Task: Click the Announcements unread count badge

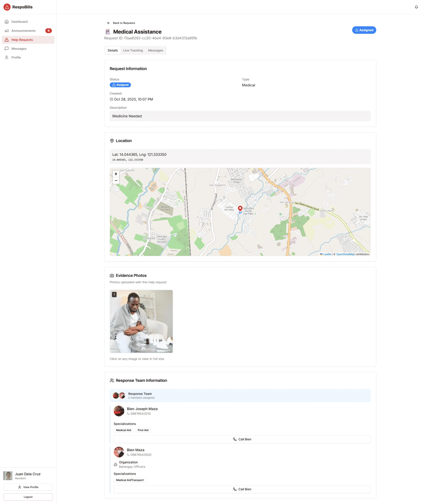Action: pyautogui.click(x=48, y=31)
